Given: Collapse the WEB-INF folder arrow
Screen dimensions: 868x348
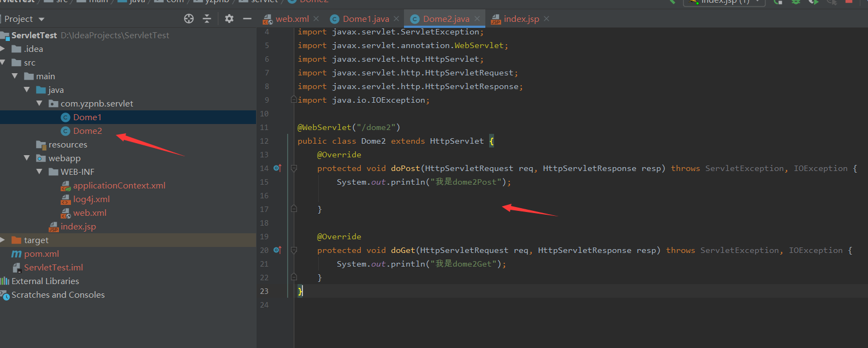Looking at the screenshot, I should tap(39, 172).
